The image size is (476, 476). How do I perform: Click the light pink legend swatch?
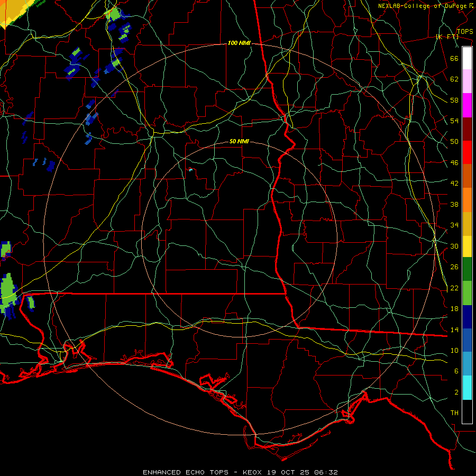pos(467,81)
